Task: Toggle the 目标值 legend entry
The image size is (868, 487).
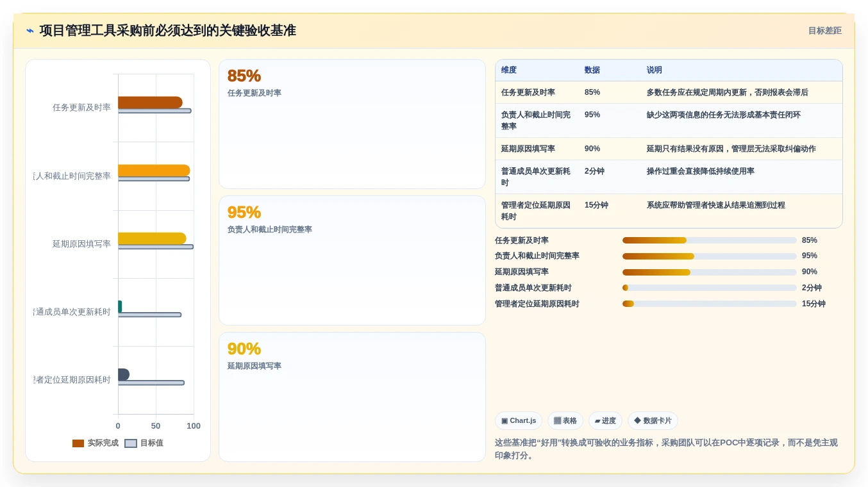Action: (144, 443)
